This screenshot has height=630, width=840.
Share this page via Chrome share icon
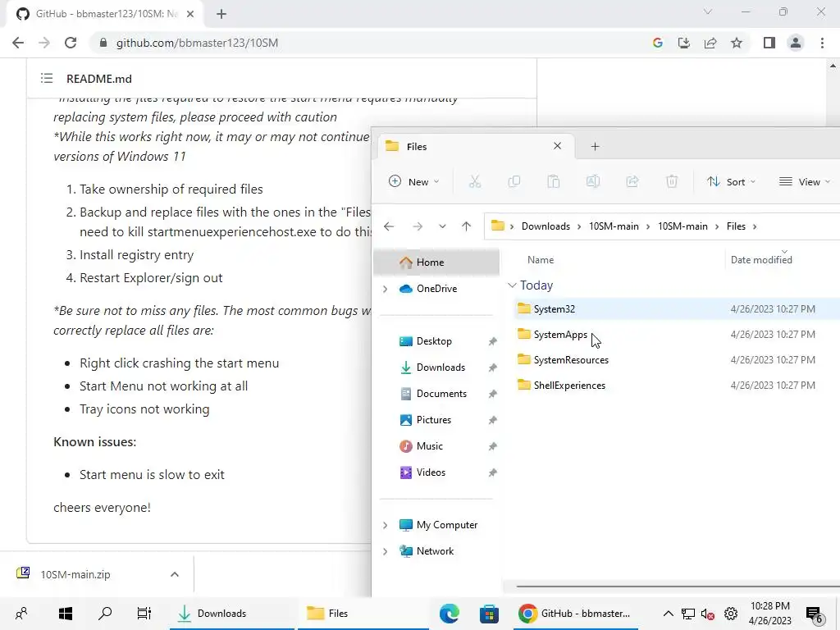(710, 43)
